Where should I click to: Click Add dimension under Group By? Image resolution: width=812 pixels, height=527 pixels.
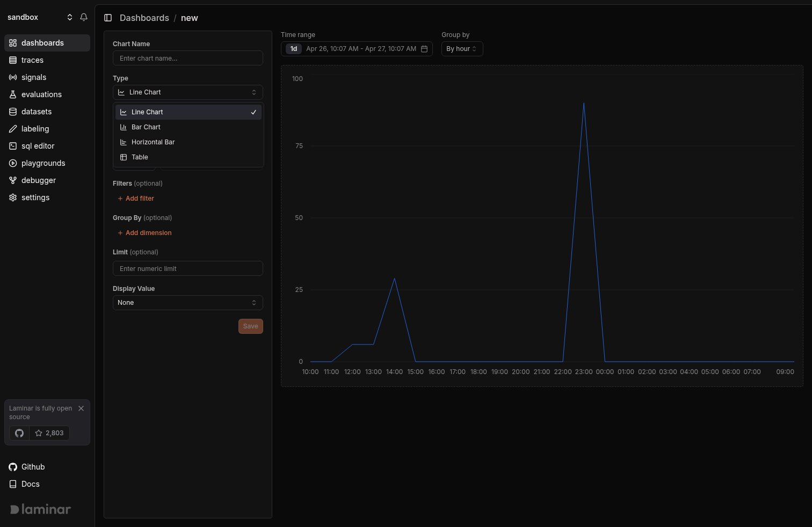point(144,233)
